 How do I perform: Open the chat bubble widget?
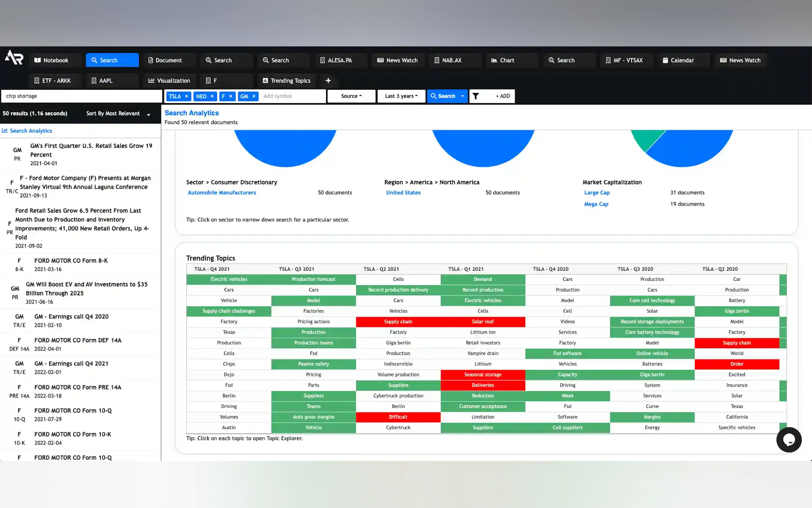[x=788, y=440]
